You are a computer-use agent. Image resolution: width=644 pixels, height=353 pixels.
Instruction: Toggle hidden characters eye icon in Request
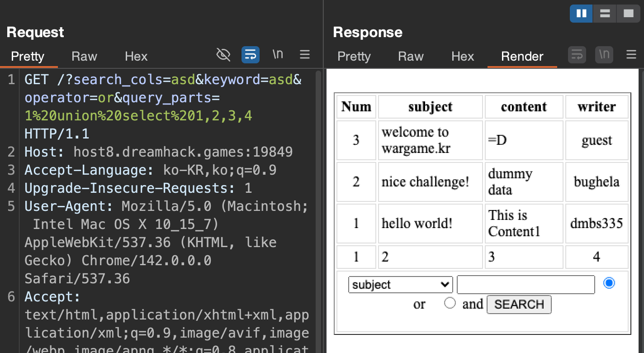coord(223,55)
